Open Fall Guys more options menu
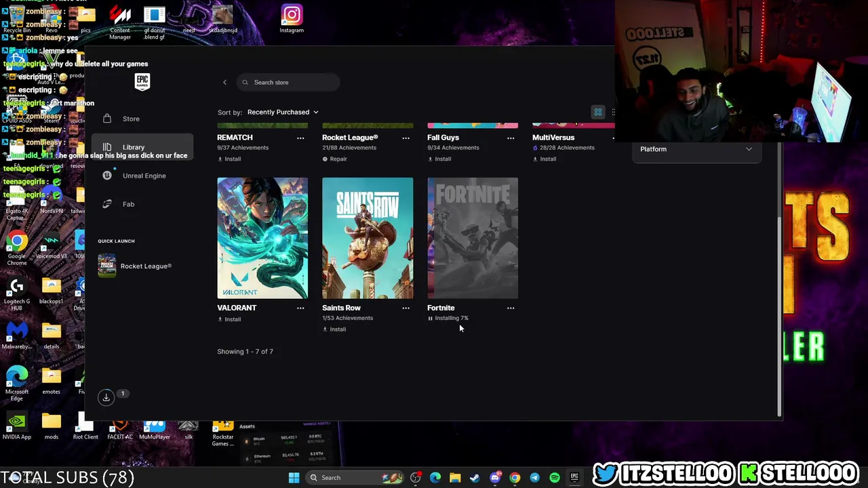The width and height of the screenshot is (868, 488). [x=511, y=138]
